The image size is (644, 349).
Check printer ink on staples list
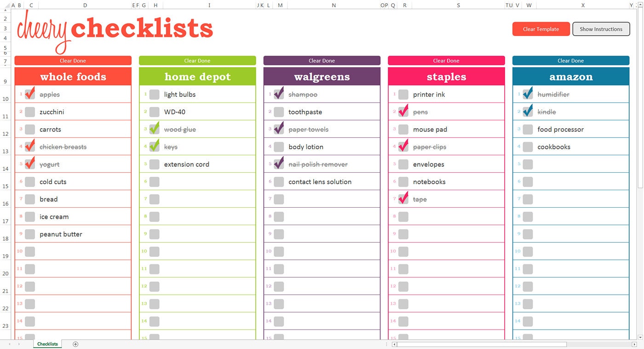(x=402, y=94)
